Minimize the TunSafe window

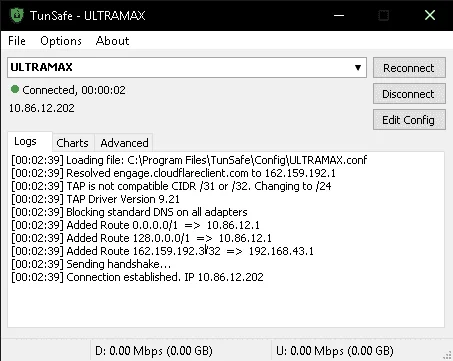pyautogui.click(x=339, y=15)
